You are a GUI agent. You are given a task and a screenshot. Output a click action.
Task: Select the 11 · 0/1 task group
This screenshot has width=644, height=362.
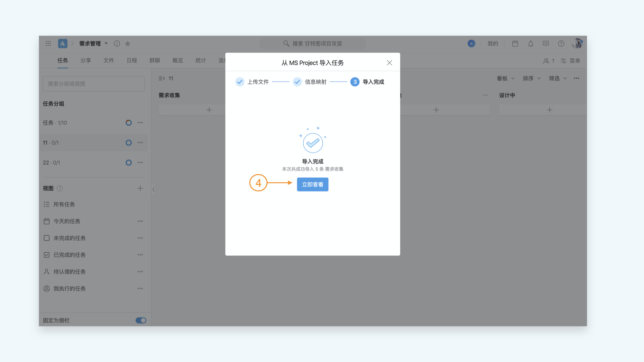[x=93, y=143]
